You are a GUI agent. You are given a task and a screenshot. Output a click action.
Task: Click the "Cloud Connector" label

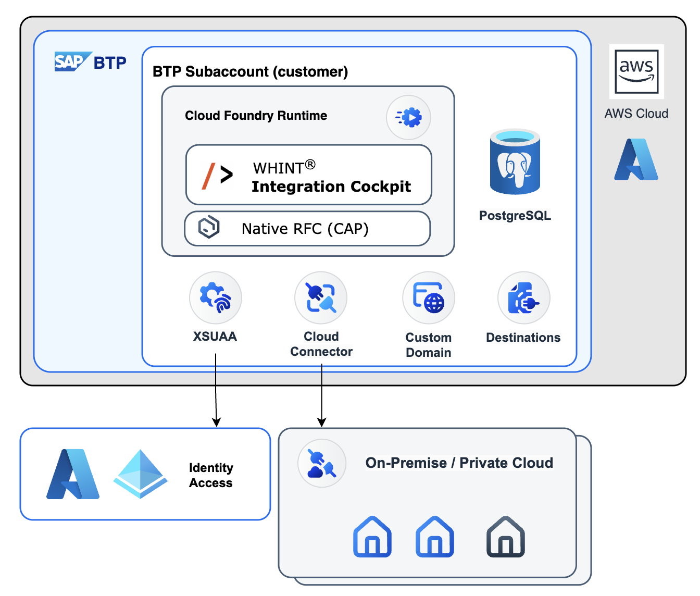[321, 344]
